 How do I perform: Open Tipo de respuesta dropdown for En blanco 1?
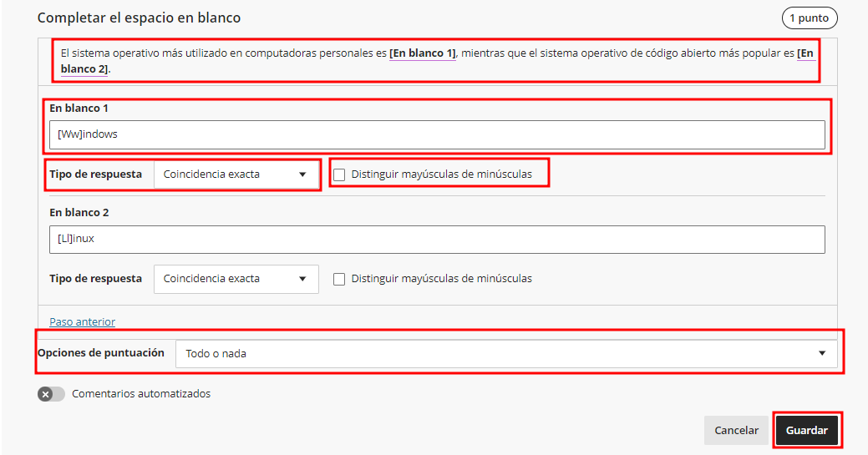[x=236, y=174]
